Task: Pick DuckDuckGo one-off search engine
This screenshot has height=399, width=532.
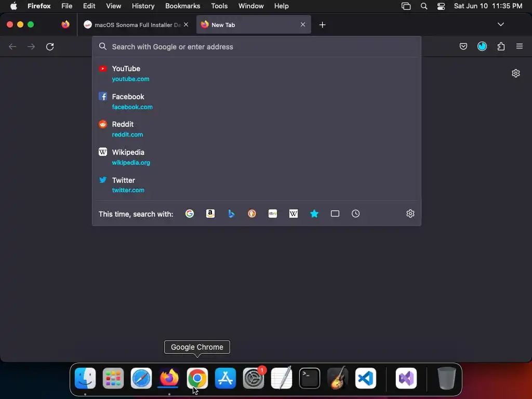Action: point(252,214)
